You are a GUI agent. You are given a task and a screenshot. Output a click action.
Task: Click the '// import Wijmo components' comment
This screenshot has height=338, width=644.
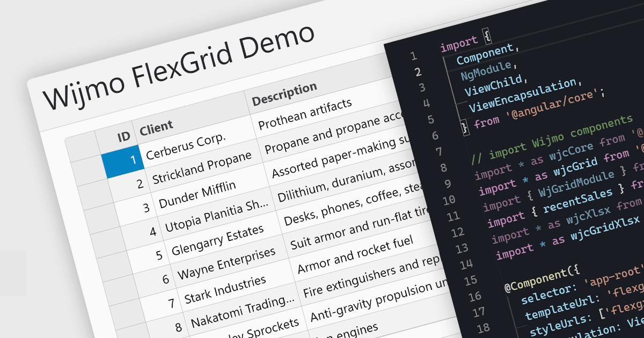coord(552,139)
